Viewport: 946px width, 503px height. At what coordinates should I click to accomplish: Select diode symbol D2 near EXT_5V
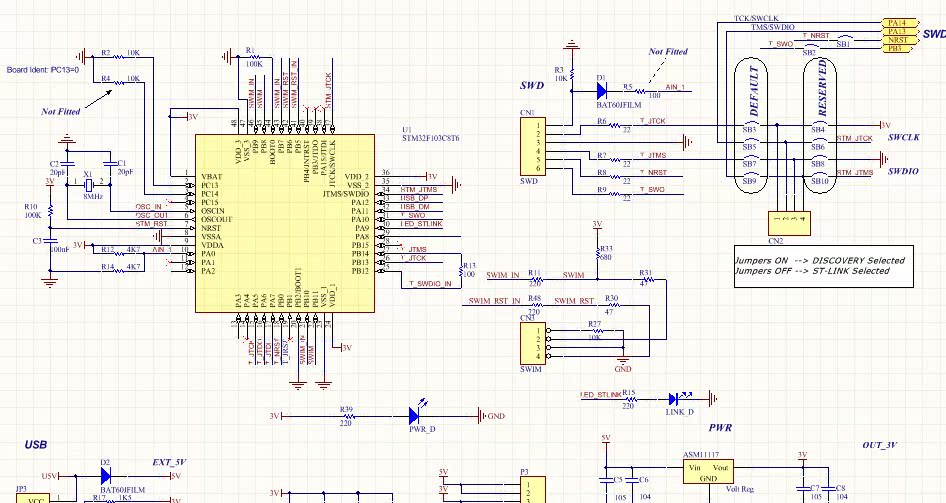[x=106, y=476]
